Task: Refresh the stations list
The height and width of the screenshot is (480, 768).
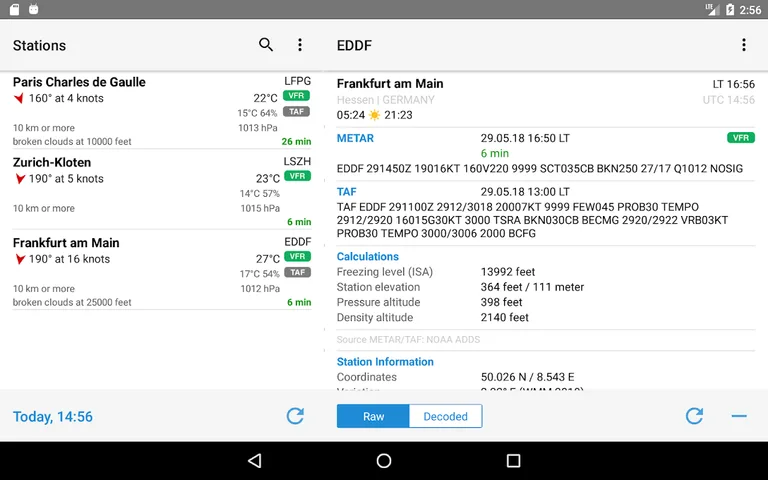Action: pos(295,416)
